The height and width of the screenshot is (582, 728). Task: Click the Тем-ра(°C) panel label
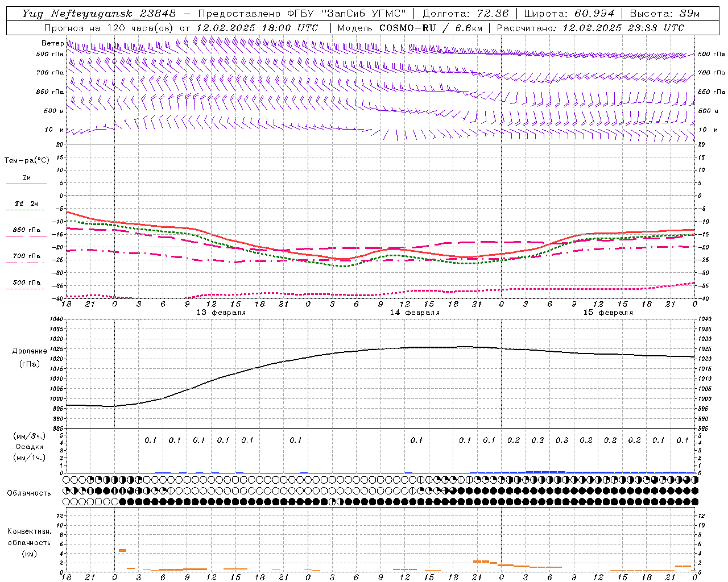coord(27,161)
